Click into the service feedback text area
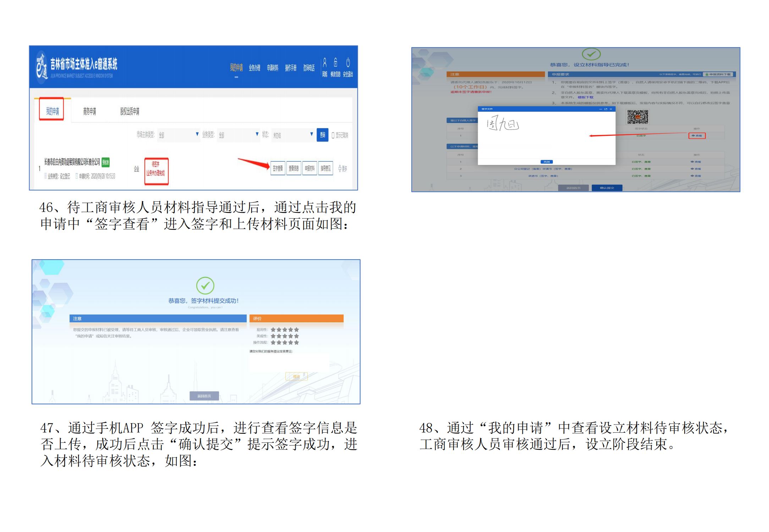The width and height of the screenshot is (769, 532). (x=289, y=363)
